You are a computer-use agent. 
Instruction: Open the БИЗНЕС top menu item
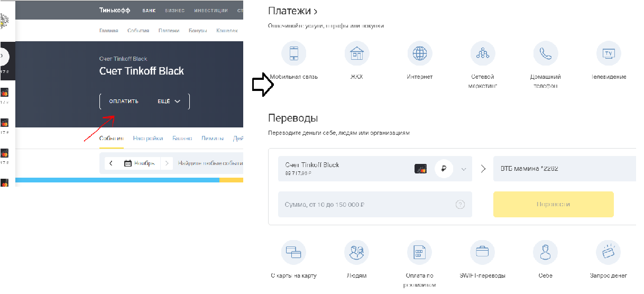175,11
